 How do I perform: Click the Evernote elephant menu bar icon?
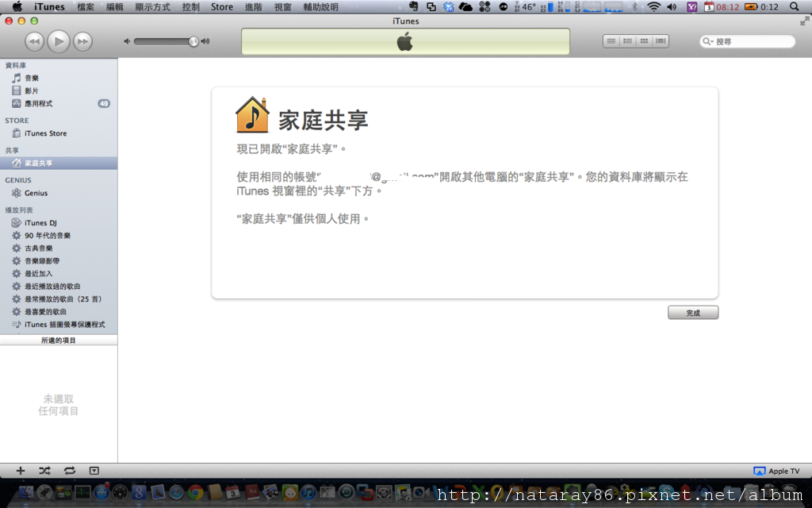pos(413,6)
